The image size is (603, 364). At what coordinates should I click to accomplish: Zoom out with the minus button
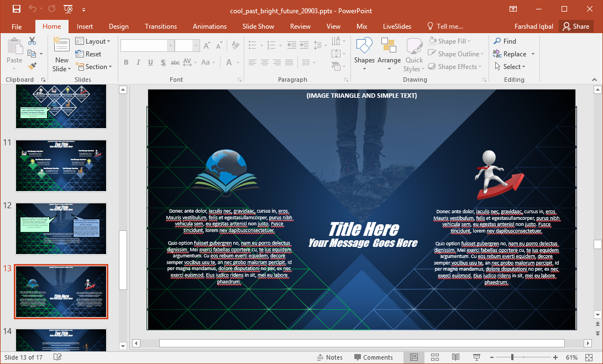tap(492, 357)
